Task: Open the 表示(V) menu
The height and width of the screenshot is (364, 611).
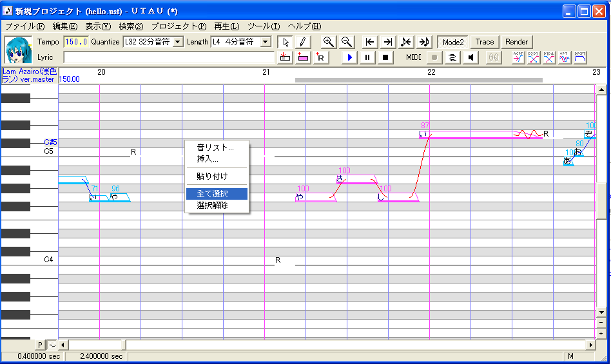Action: coord(98,26)
